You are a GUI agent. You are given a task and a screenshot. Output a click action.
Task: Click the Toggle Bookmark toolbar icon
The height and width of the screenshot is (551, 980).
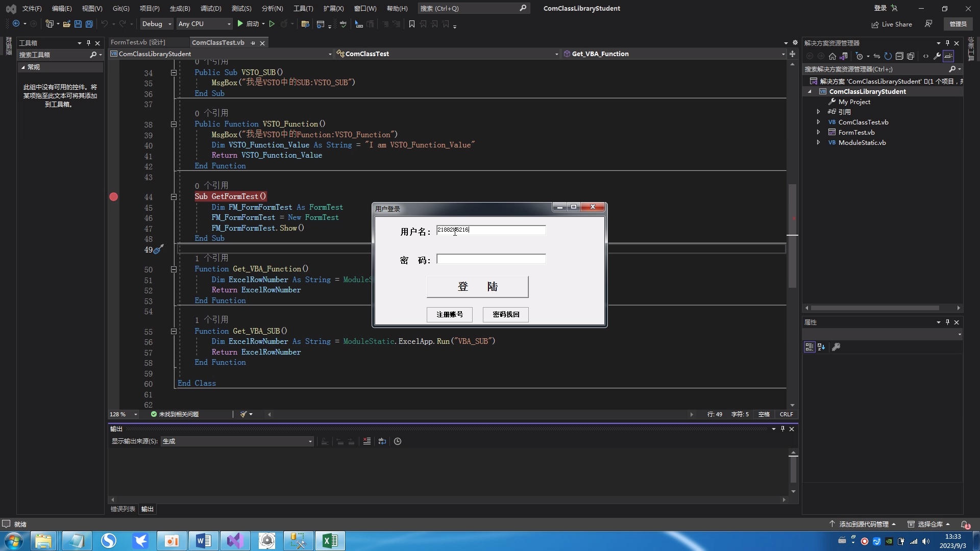[x=412, y=24]
